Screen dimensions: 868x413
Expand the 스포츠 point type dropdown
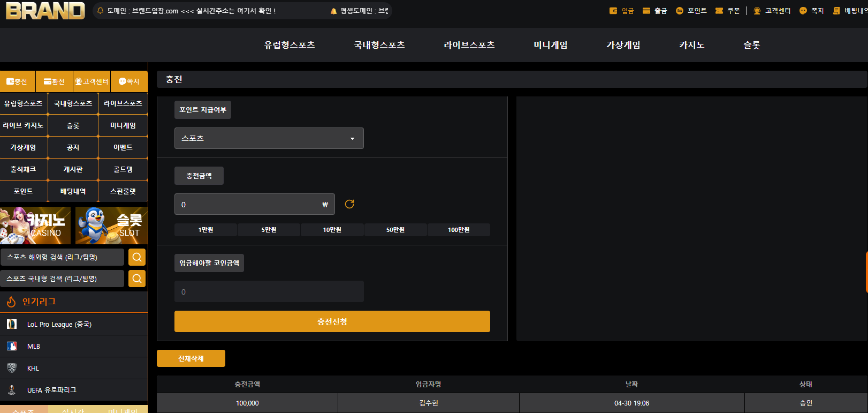click(x=269, y=138)
